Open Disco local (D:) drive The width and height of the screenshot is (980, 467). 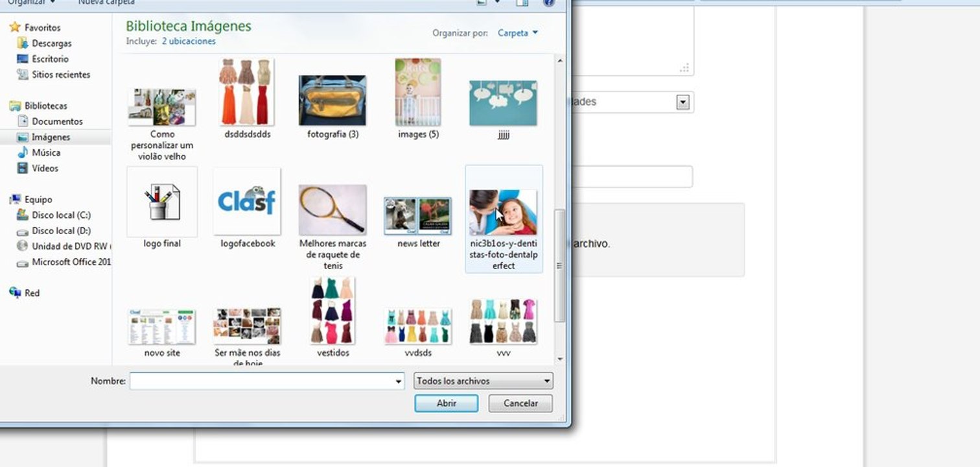point(61,230)
